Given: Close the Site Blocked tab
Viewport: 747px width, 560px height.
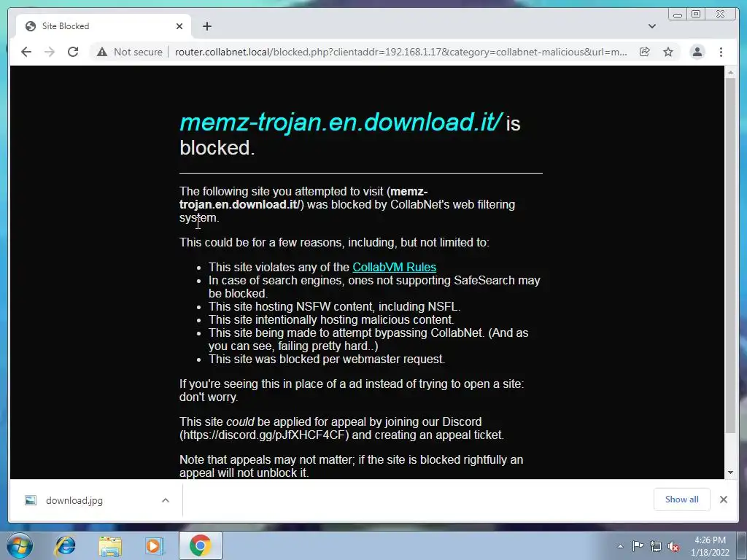Looking at the screenshot, I should click(179, 26).
